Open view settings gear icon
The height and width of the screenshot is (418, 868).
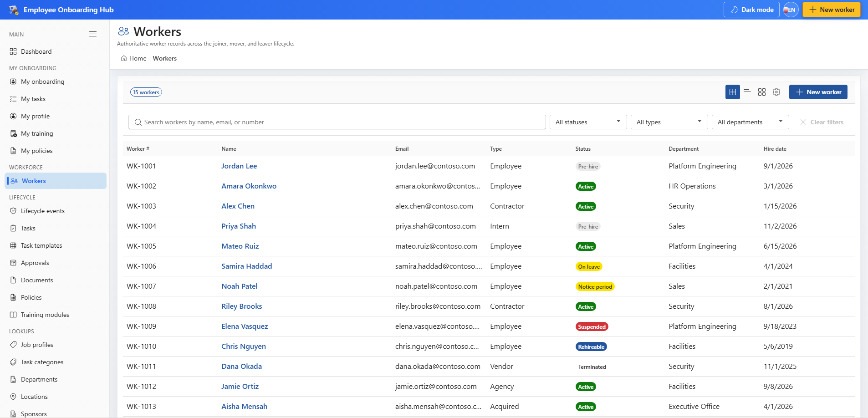776,92
